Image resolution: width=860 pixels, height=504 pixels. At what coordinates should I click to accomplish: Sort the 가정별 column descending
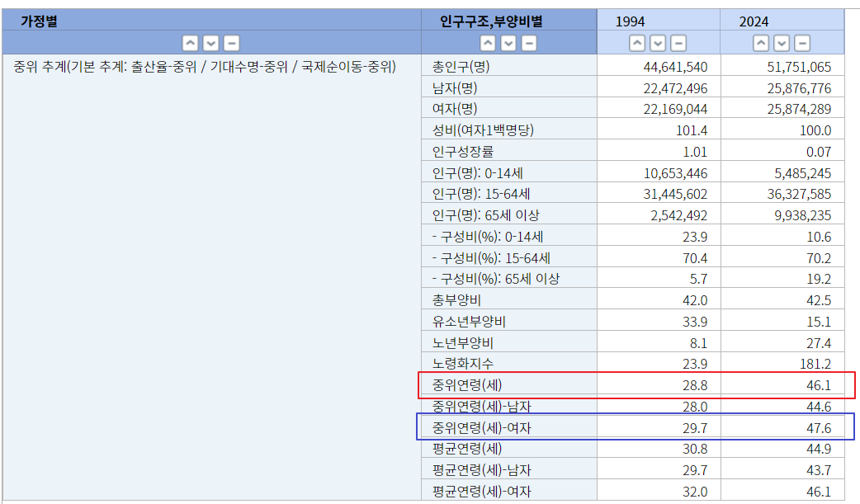coord(210,42)
